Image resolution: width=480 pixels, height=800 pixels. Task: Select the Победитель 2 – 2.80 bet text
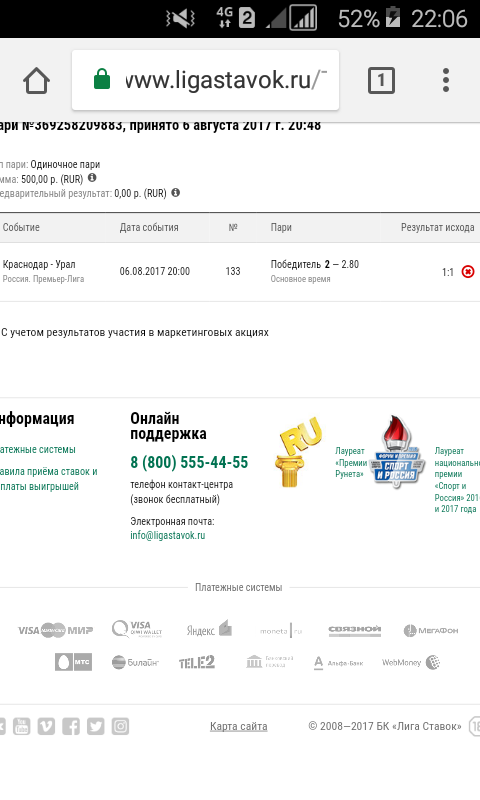[x=315, y=264]
